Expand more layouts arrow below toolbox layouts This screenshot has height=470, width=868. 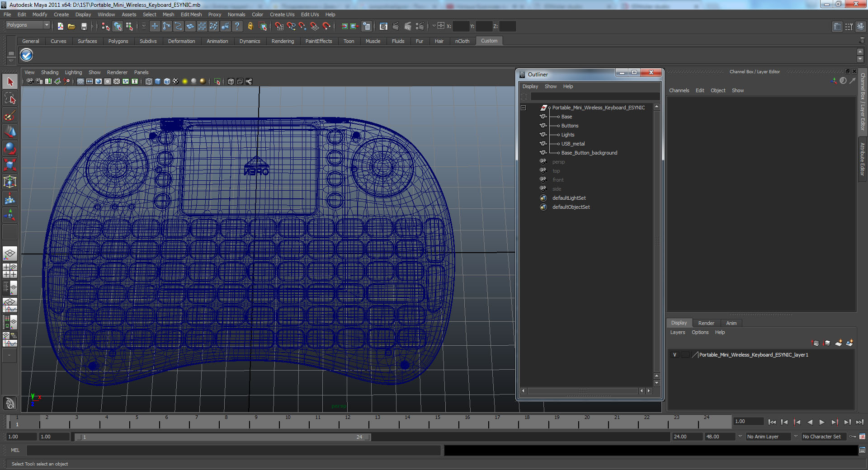click(x=9, y=356)
